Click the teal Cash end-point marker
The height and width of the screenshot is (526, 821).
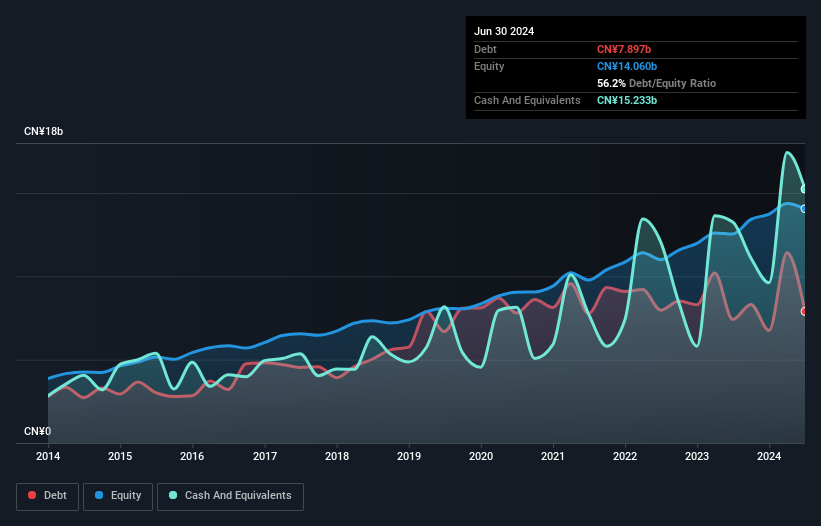[805, 189]
